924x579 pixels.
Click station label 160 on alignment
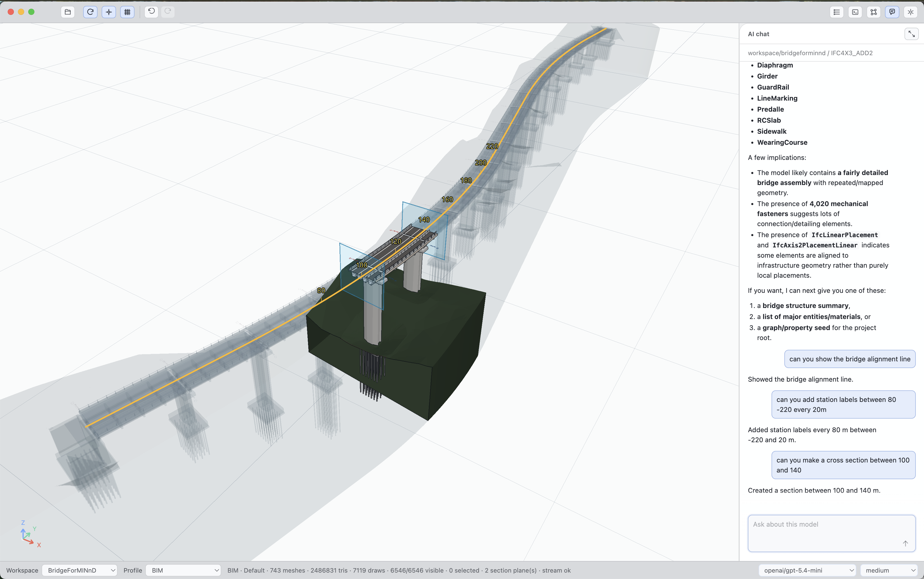[x=447, y=199]
